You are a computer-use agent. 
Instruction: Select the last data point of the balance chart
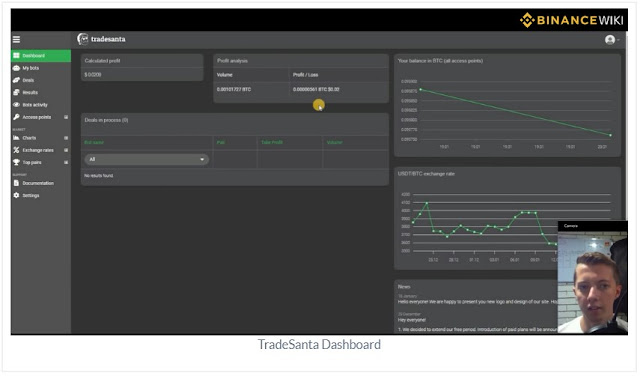point(611,135)
